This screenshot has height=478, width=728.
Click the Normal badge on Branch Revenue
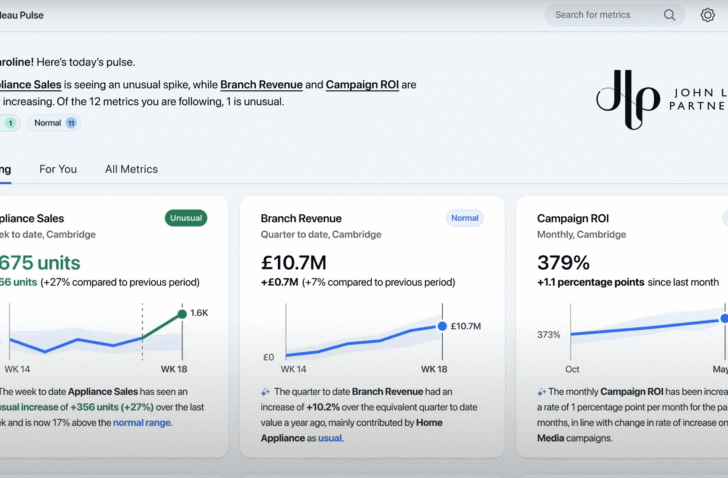click(465, 218)
